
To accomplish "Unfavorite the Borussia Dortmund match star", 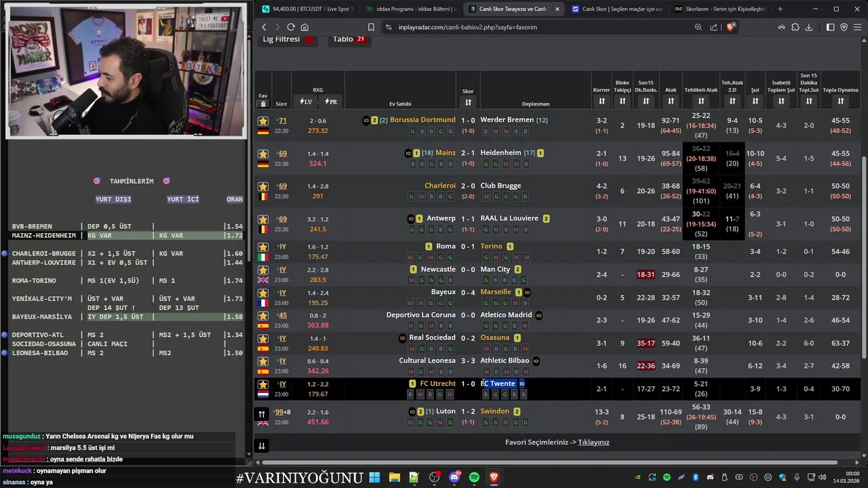I will pos(263,121).
